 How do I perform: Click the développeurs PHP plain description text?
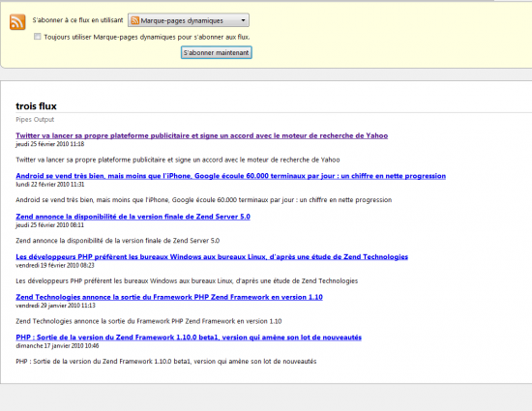pos(187,281)
